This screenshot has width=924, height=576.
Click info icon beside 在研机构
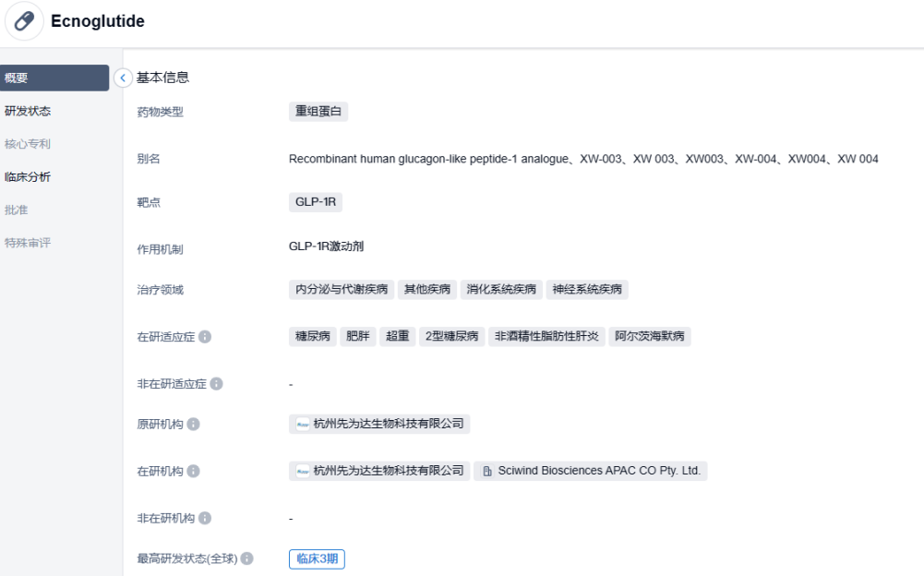[193, 471]
